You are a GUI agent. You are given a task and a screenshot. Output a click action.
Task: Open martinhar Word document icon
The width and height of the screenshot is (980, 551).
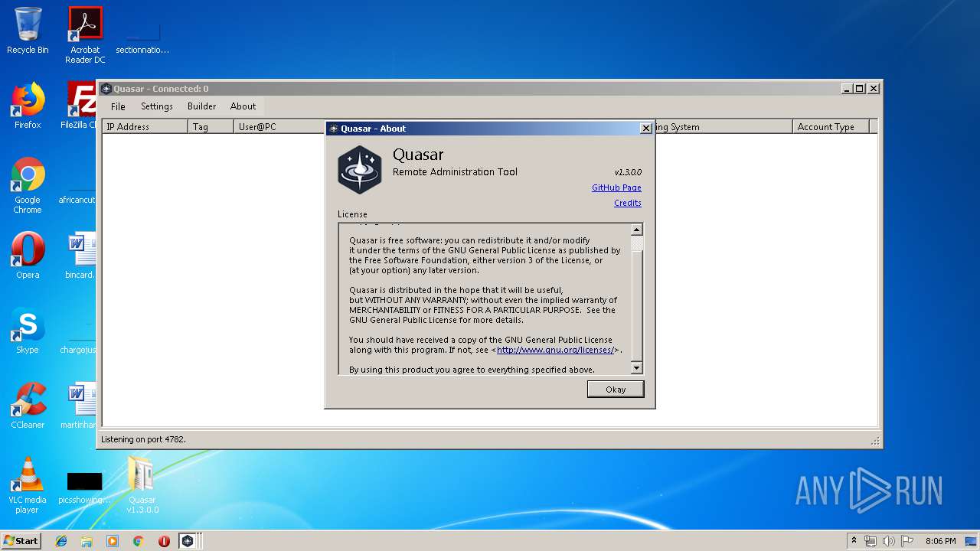80,406
